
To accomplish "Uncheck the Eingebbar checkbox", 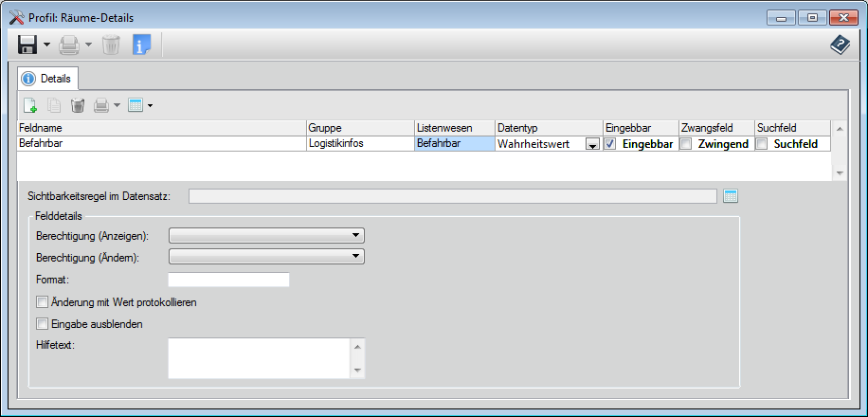I will click(611, 144).
